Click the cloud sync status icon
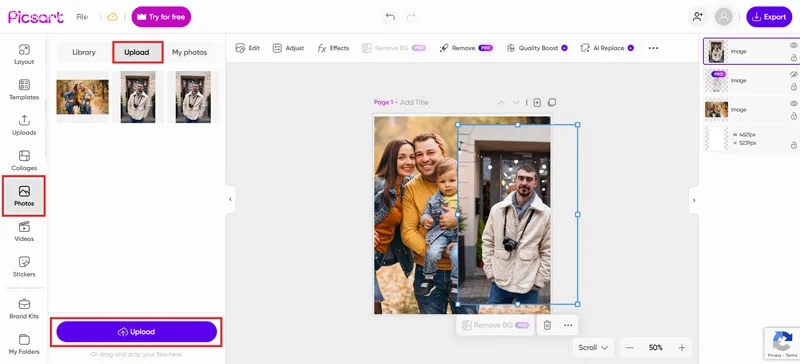 (112, 17)
